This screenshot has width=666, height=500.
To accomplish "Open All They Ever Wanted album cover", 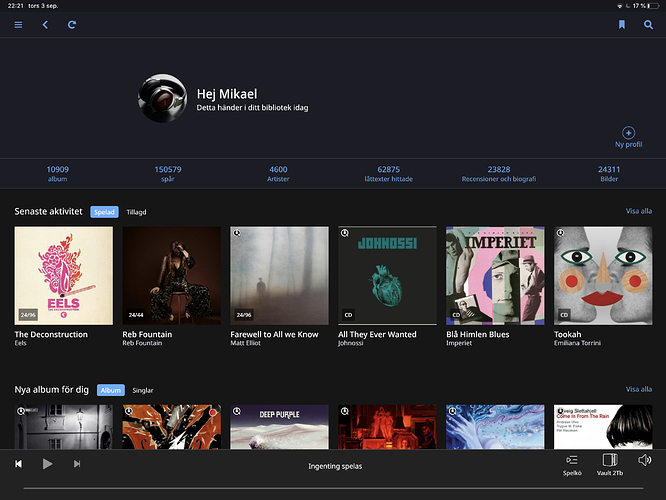I will 387,276.
